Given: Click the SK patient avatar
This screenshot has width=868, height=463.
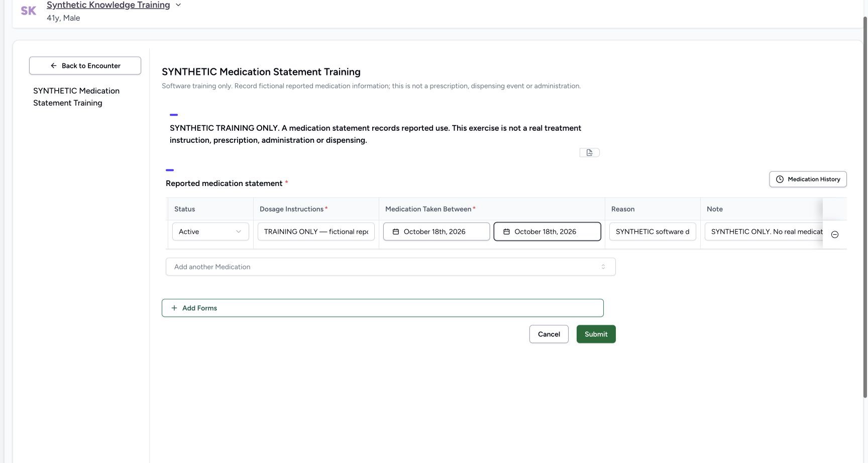Looking at the screenshot, I should (x=28, y=11).
